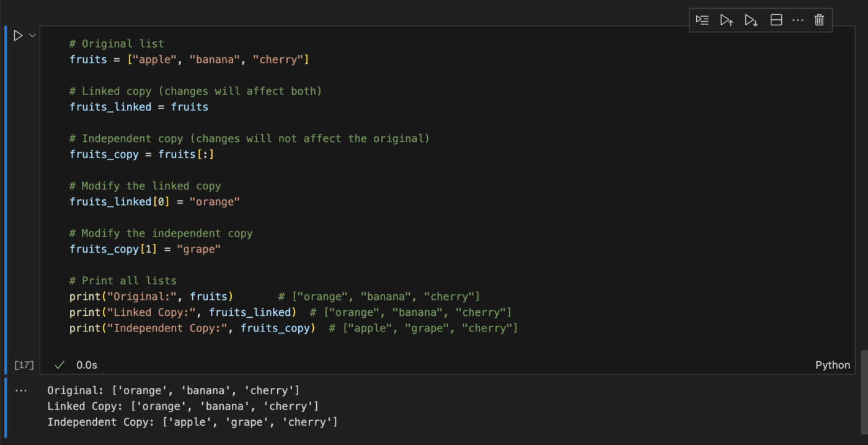Open the cell toolbar's three-dot more actions
Viewport: 868px width, 445px height.
(x=797, y=20)
